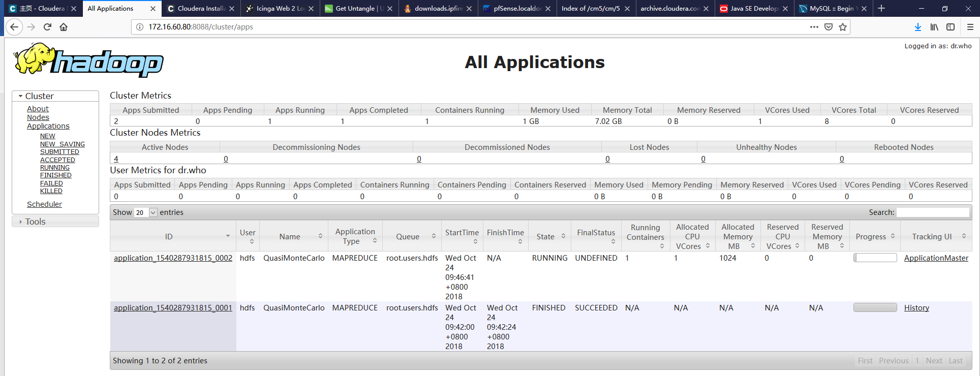Open the Scheduler link
The height and width of the screenshot is (376, 980).
pyautogui.click(x=44, y=204)
